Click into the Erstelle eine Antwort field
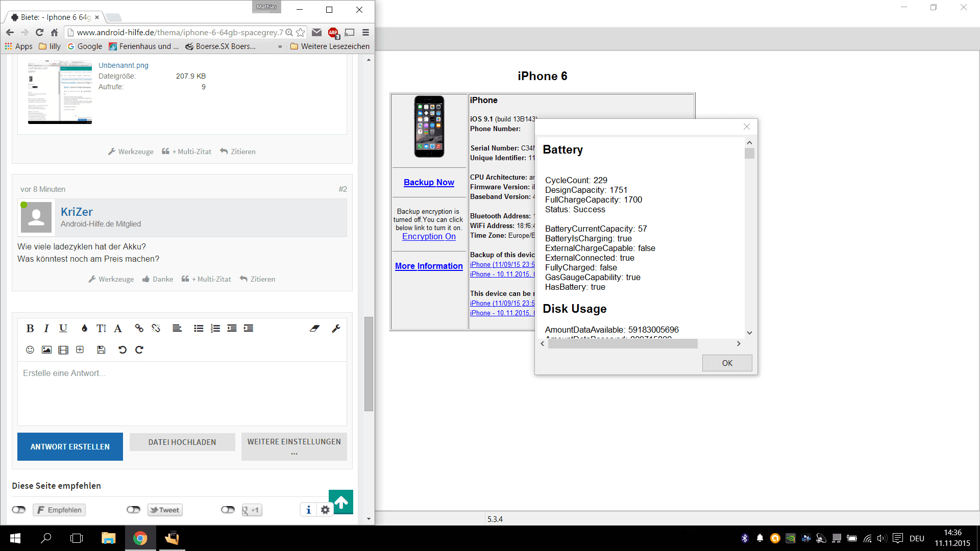 coord(182,393)
